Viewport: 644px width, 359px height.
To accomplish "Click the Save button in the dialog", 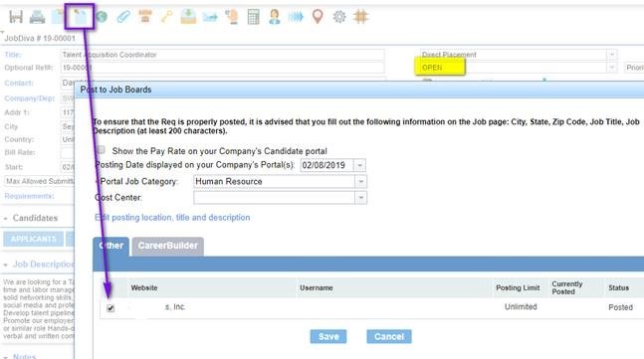I will pos(328,337).
